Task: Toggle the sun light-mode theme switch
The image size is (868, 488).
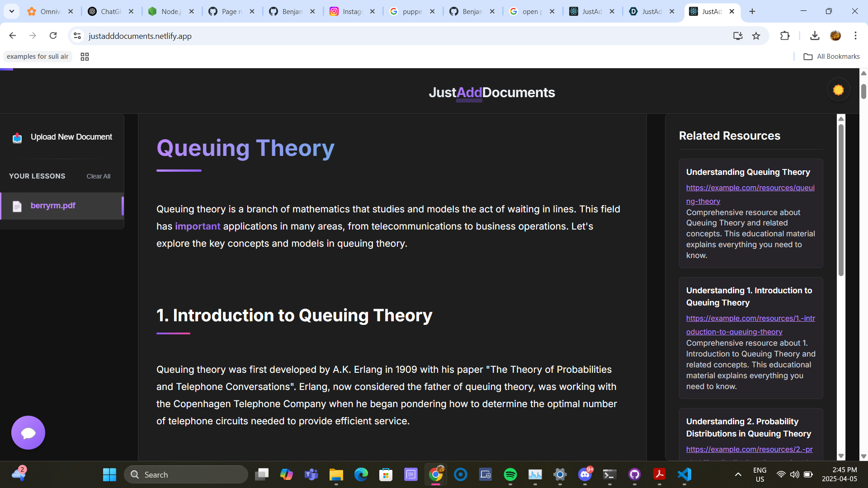Action: pos(838,90)
